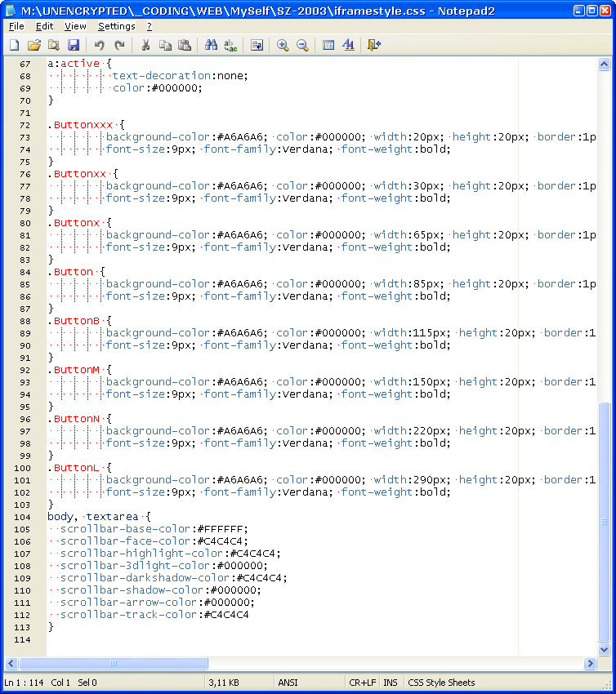Click the Notepad2 title bar icon
The height and width of the screenshot is (694, 616).
pos(11,10)
